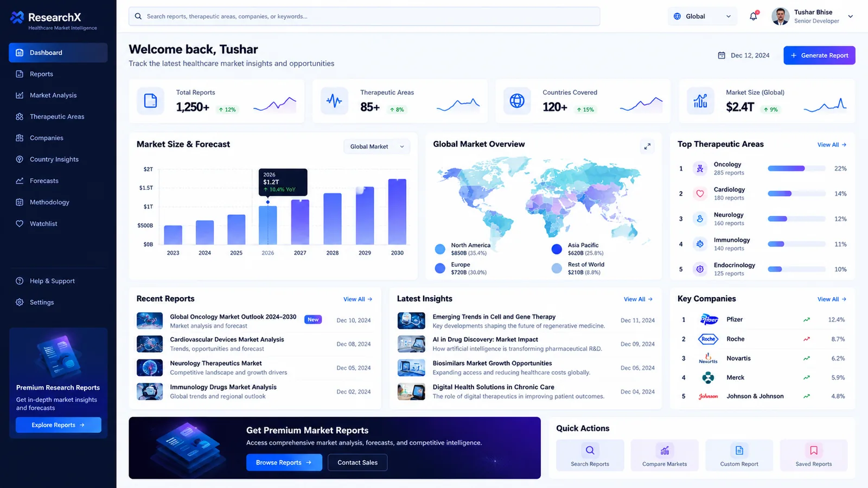Open Cardiovascular Devices Market Analysis report
This screenshot has width=868, height=488.
coord(254,344)
